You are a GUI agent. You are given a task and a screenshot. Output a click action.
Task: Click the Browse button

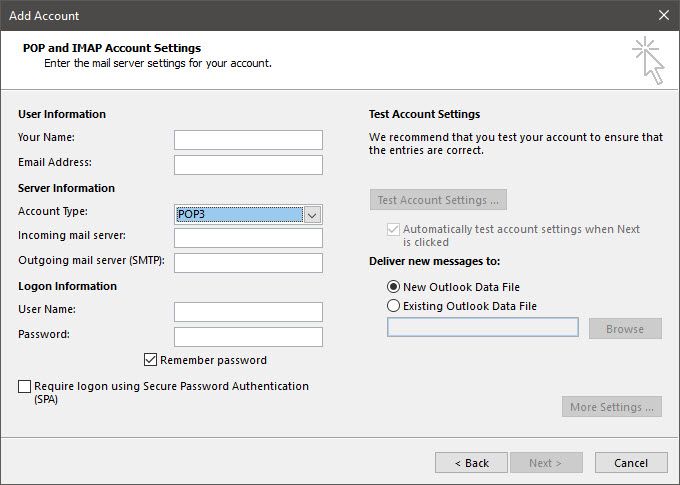click(625, 329)
